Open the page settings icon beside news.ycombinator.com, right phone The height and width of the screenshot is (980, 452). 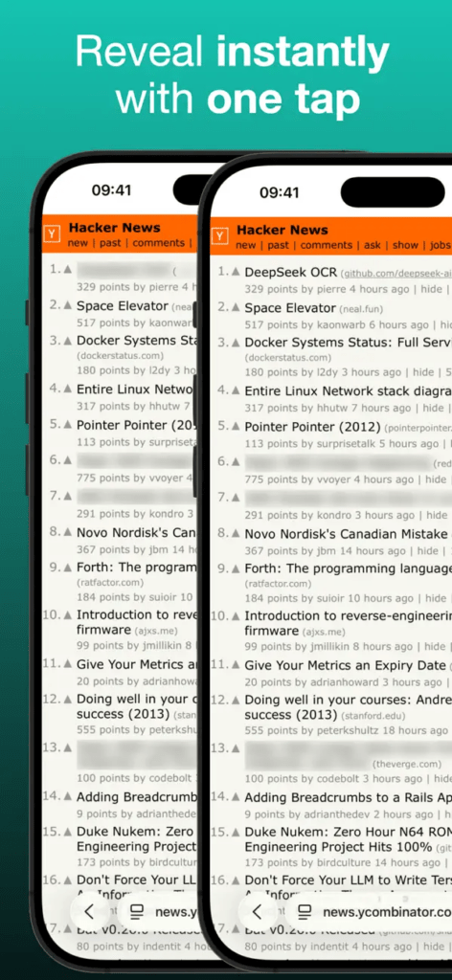(x=305, y=912)
